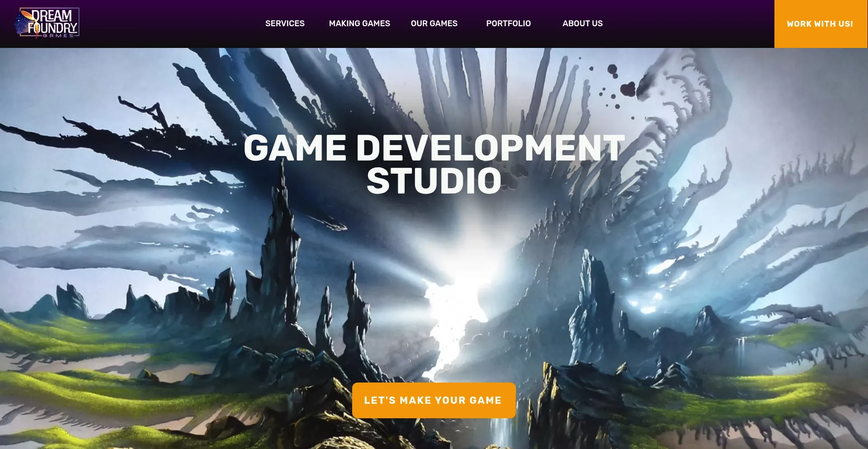Click the "GAMES" text beneath the logo
Viewport: 868px width, 449px height.
58,36
